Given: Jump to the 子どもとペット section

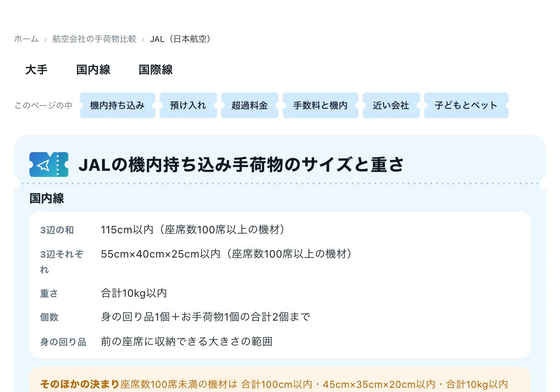Looking at the screenshot, I should coord(466,105).
